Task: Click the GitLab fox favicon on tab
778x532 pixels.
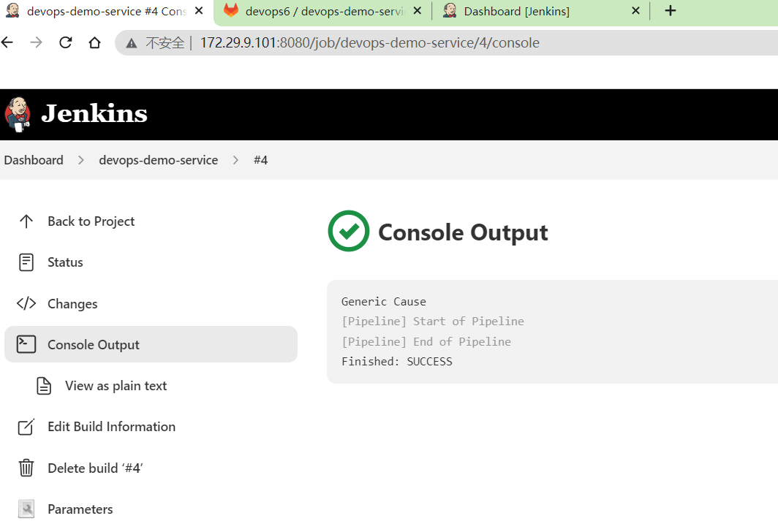Action: [x=231, y=10]
